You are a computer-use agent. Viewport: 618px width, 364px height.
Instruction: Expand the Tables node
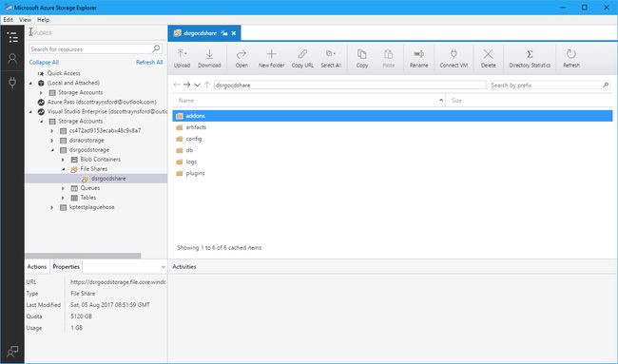[63, 198]
